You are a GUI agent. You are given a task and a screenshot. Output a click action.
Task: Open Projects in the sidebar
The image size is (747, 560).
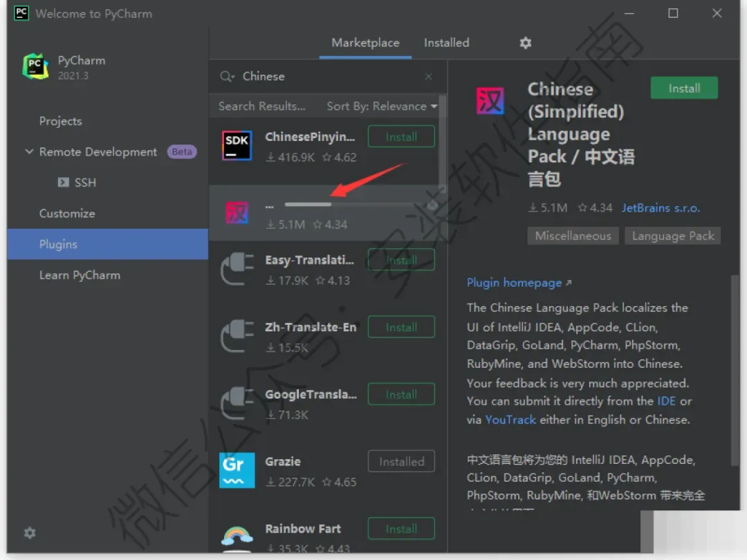pyautogui.click(x=60, y=121)
